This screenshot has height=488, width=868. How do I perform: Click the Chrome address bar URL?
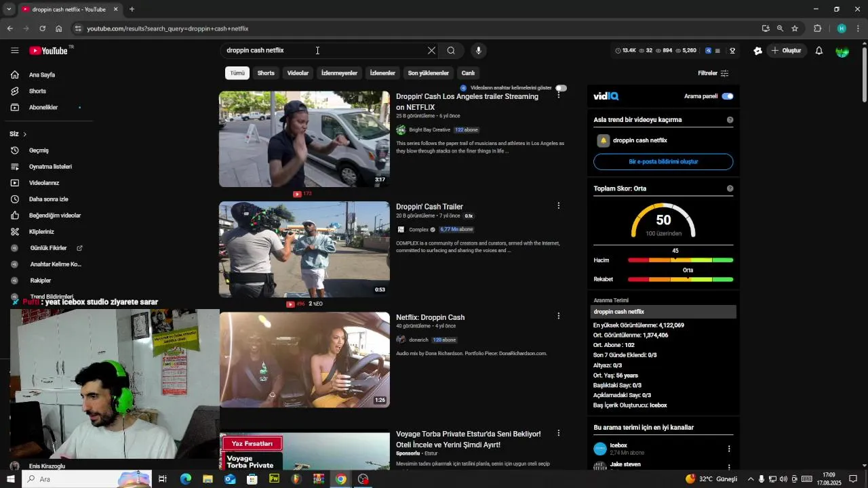point(167,28)
